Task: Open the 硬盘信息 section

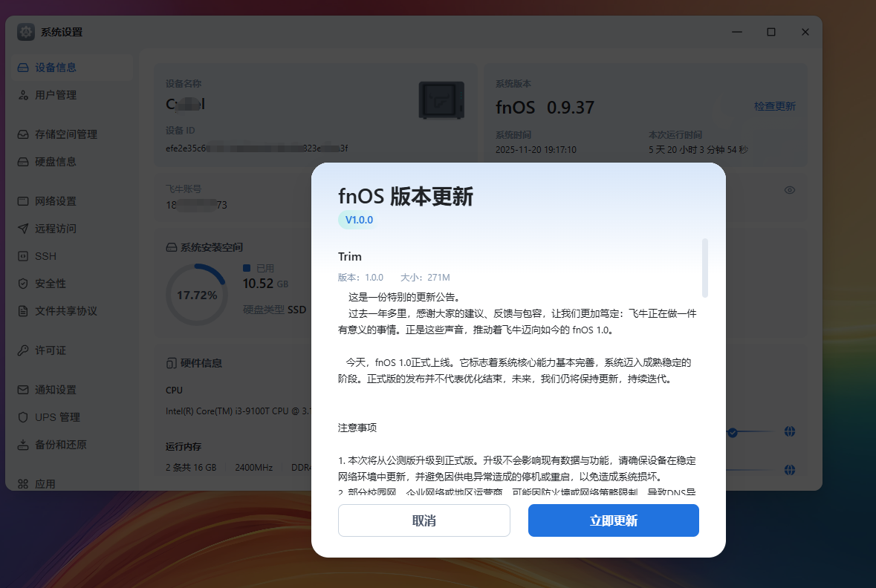Action: point(56,161)
